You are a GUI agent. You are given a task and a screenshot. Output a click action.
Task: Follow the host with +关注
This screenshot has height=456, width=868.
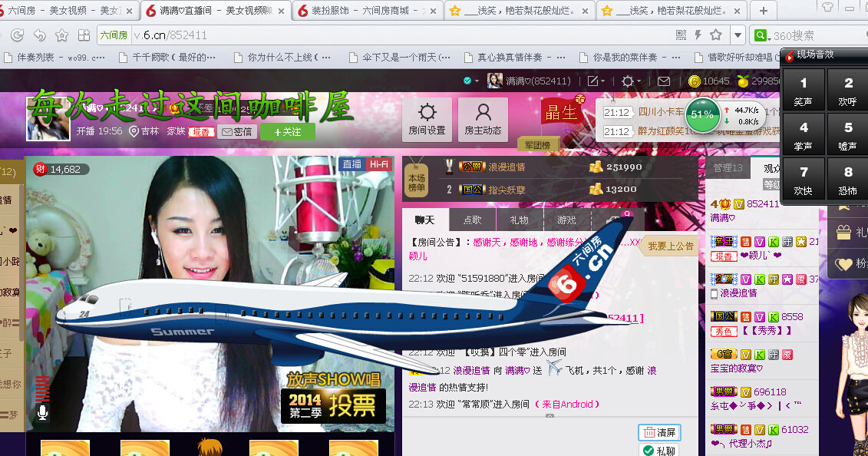pyautogui.click(x=288, y=132)
